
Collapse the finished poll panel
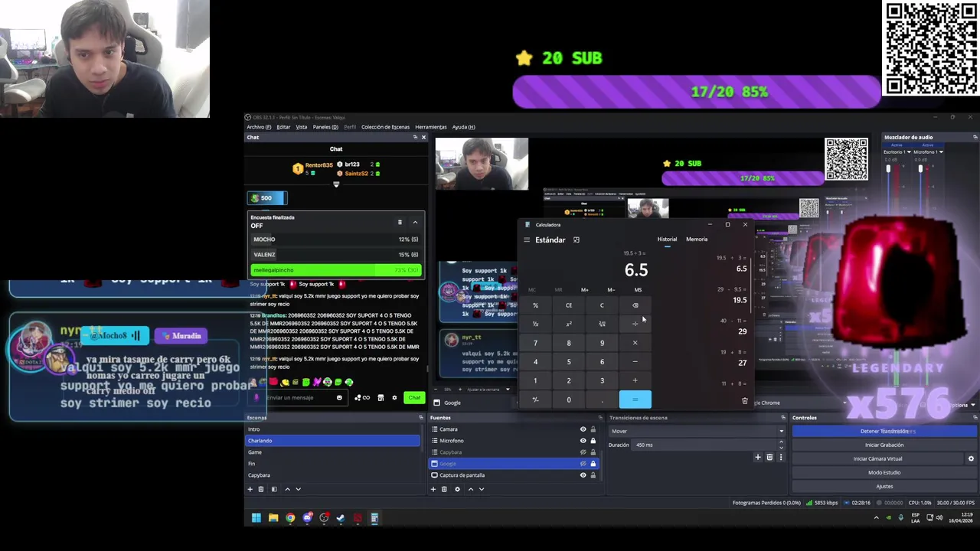(415, 222)
